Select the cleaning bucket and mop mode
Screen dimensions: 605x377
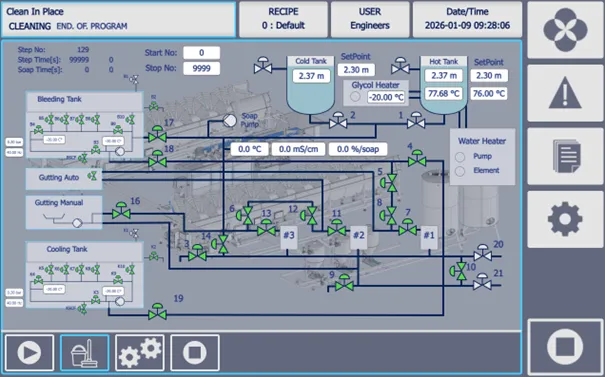coord(84,352)
